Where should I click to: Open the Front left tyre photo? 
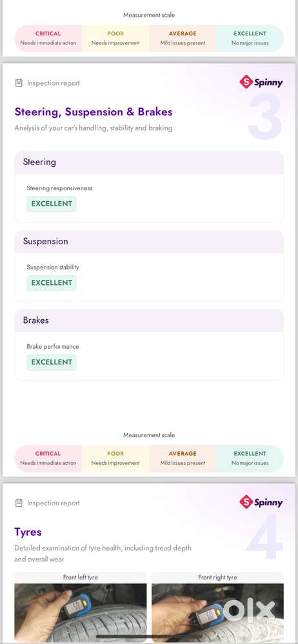(81, 613)
